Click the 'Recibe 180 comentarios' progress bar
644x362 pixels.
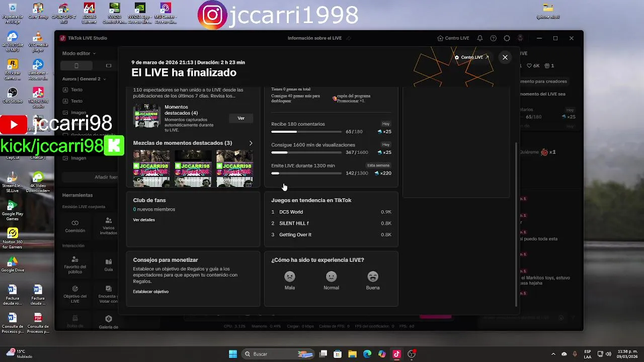pyautogui.click(x=306, y=132)
